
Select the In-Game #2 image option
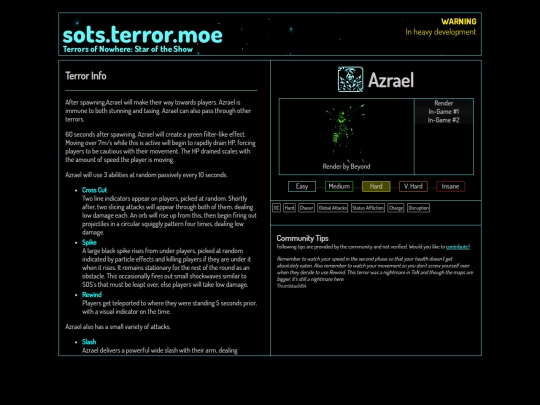pos(444,120)
